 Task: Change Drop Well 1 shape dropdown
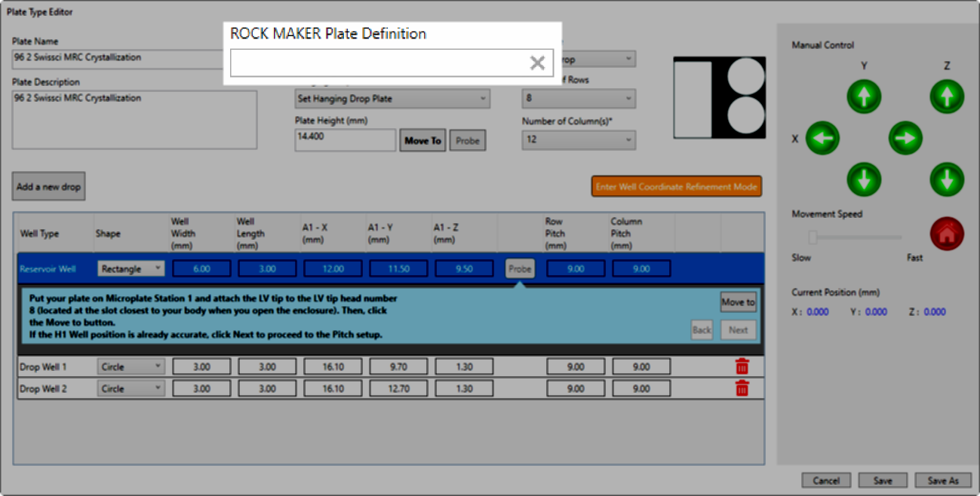131,366
